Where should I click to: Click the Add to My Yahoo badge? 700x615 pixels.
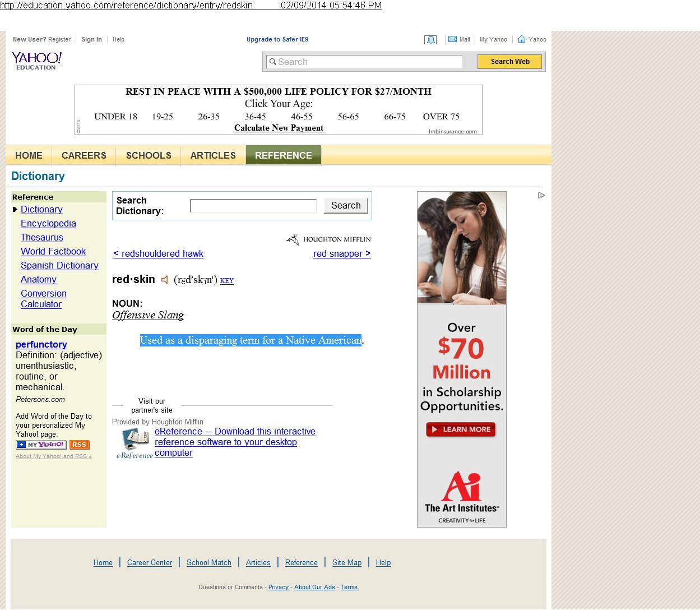click(41, 445)
